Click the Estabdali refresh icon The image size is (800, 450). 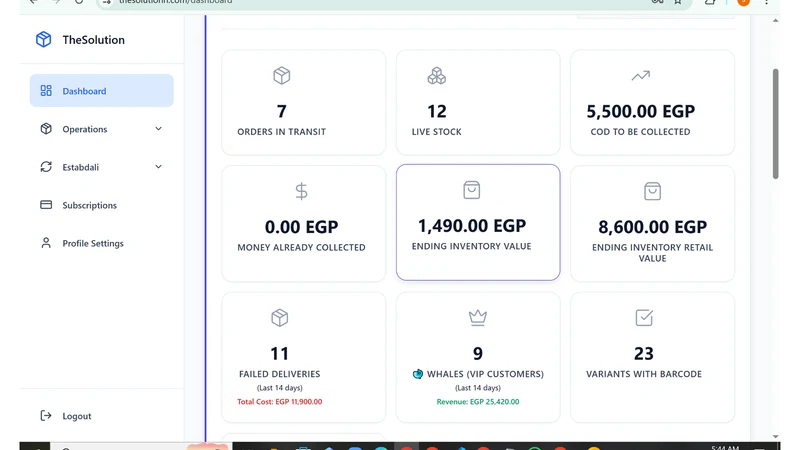(46, 167)
